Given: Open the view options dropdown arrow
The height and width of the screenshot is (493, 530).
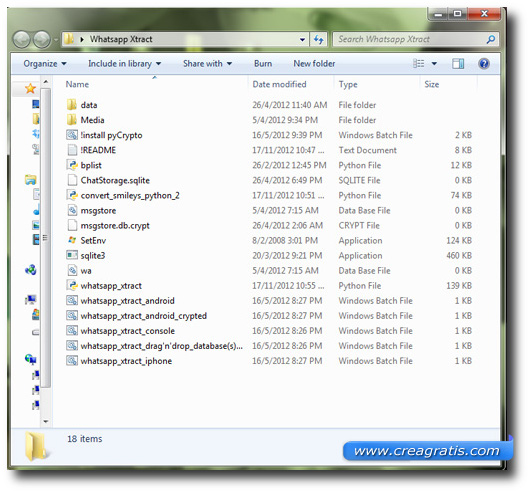Looking at the screenshot, I should coord(434,64).
